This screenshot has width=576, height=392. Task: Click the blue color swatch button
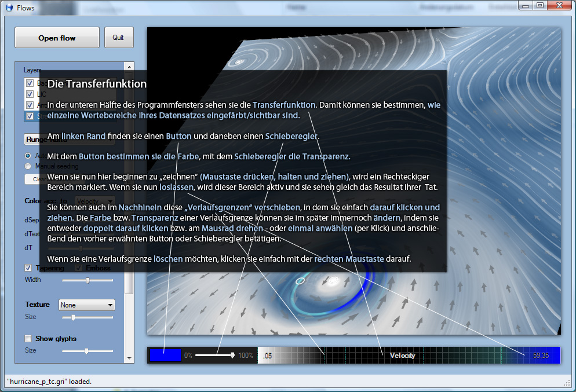165,356
